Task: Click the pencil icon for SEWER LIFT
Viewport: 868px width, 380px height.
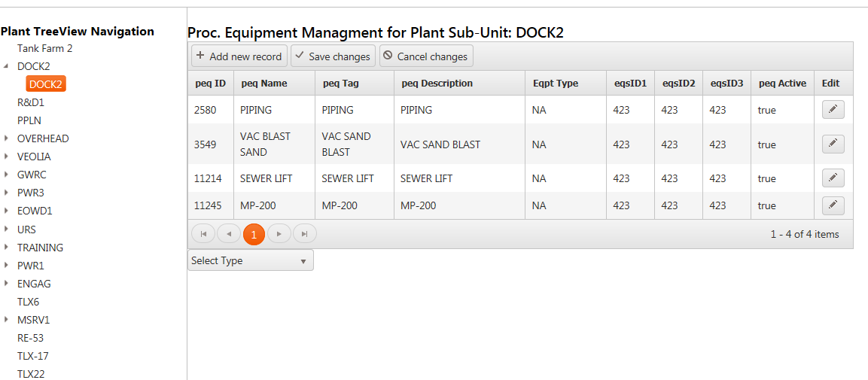Action: click(833, 178)
